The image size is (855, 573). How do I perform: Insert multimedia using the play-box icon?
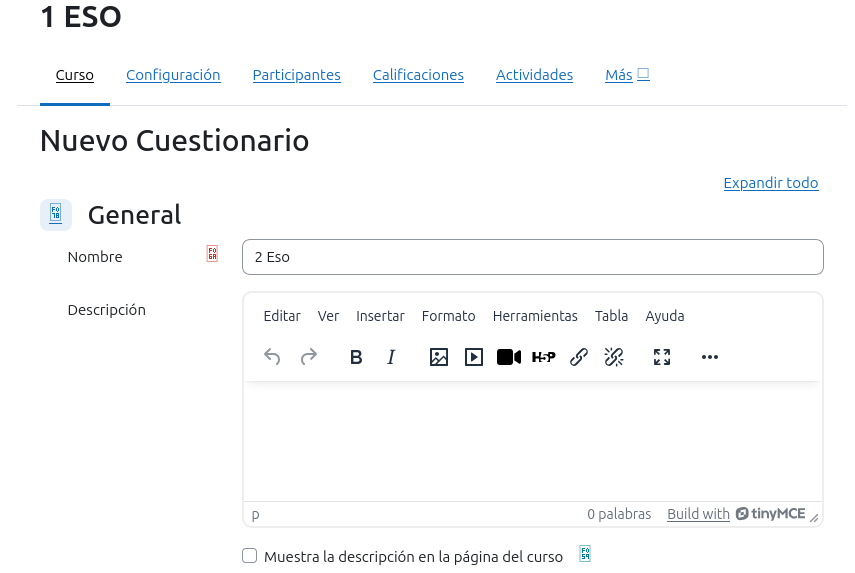click(474, 357)
